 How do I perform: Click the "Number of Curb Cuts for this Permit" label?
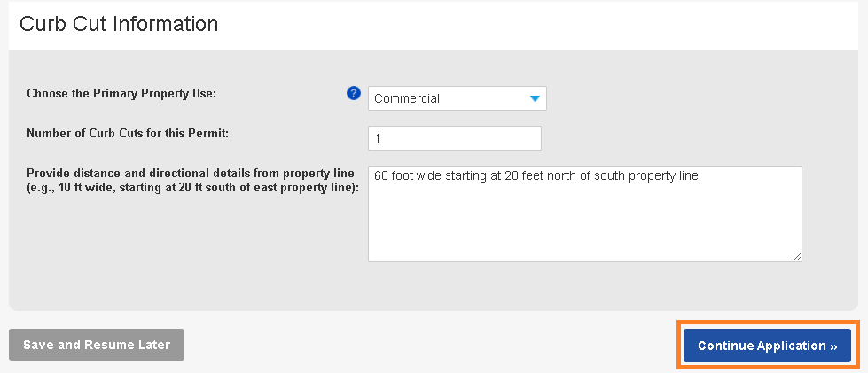pos(129,134)
